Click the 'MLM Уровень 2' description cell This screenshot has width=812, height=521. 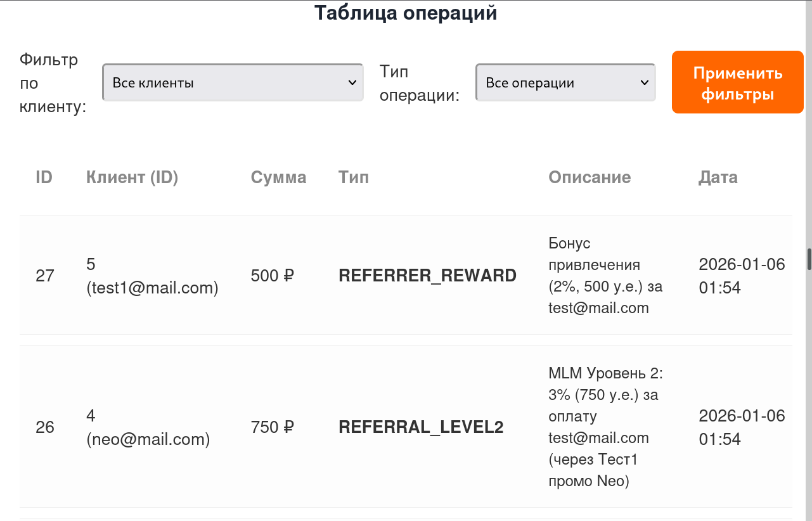605,427
